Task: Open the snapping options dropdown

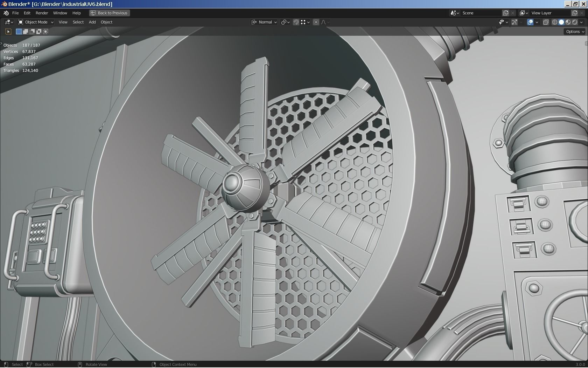Action: click(305, 22)
